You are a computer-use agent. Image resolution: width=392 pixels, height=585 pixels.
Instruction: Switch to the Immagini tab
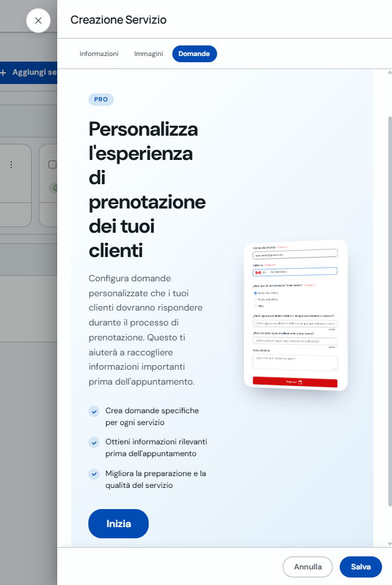click(x=149, y=54)
